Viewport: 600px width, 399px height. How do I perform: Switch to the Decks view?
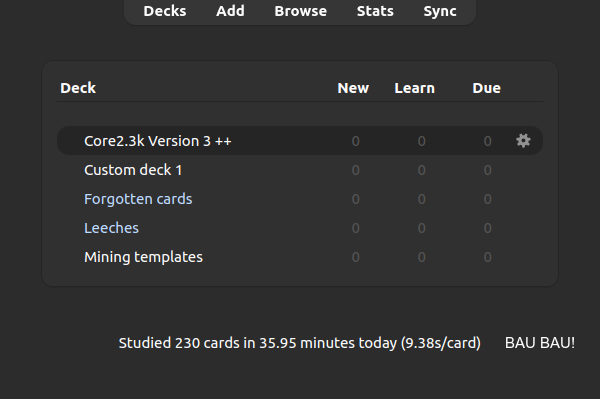(x=165, y=11)
